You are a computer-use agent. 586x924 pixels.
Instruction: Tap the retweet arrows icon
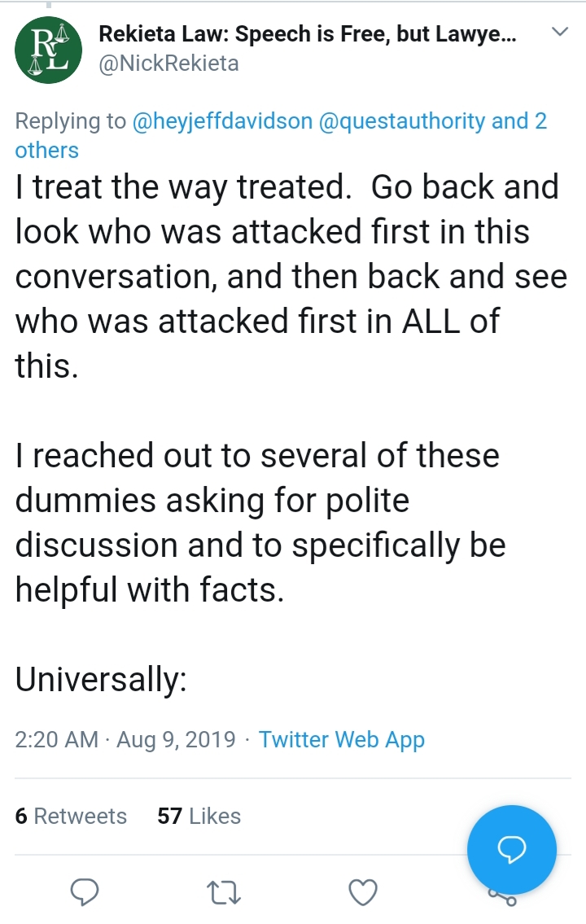pos(225,892)
